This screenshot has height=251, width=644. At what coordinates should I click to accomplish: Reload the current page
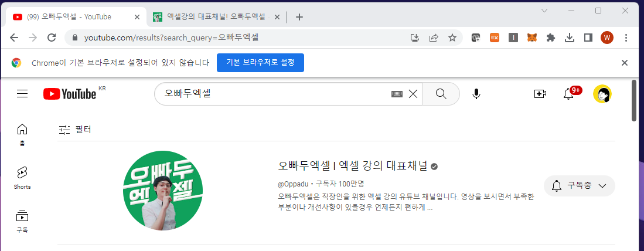tap(52, 38)
